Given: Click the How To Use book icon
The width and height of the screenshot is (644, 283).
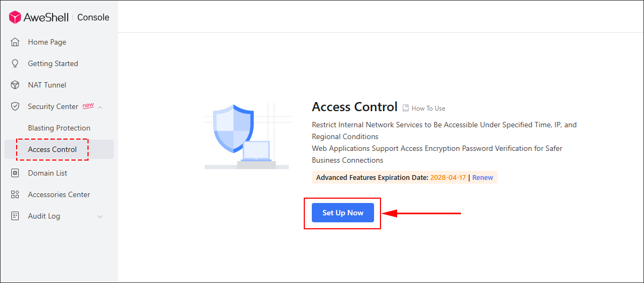Looking at the screenshot, I should 406,108.
